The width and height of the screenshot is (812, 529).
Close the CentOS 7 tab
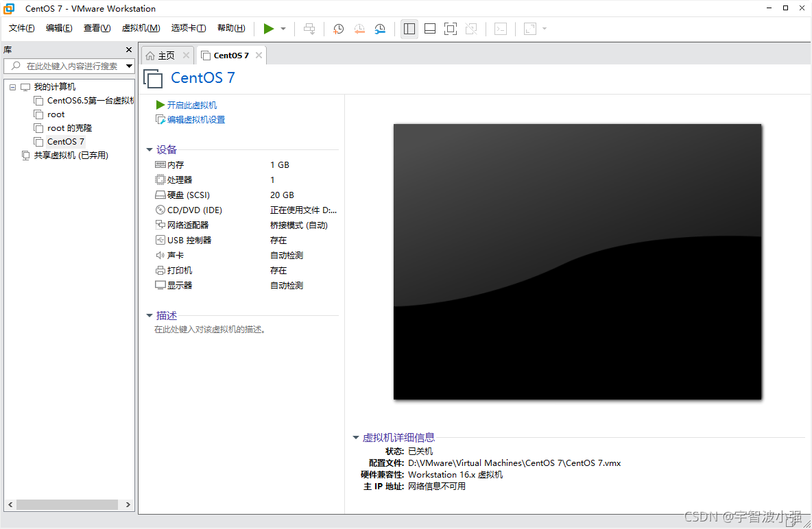(259, 56)
